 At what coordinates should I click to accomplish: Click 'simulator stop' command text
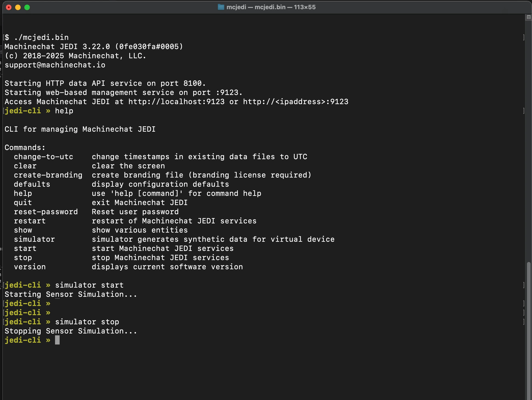pyautogui.click(x=87, y=322)
